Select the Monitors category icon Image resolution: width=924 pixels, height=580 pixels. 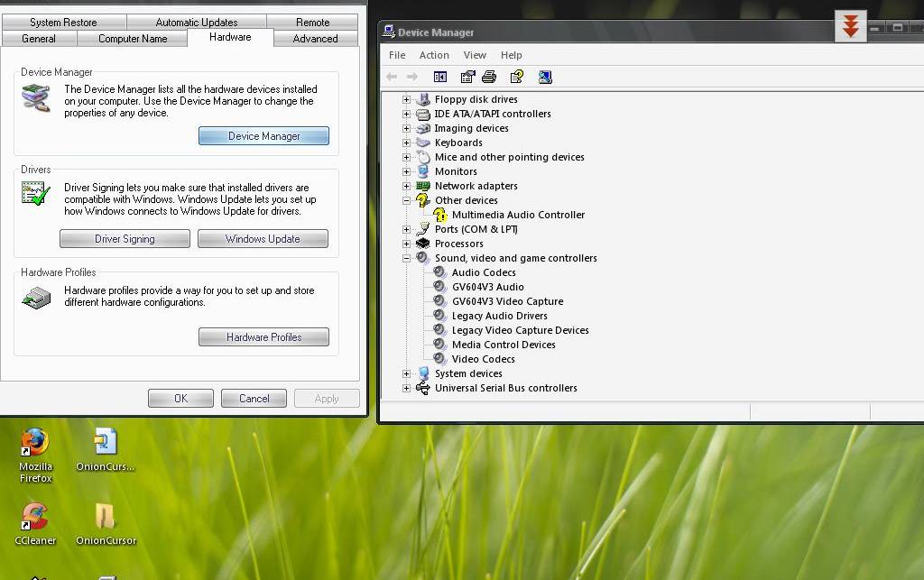point(423,171)
